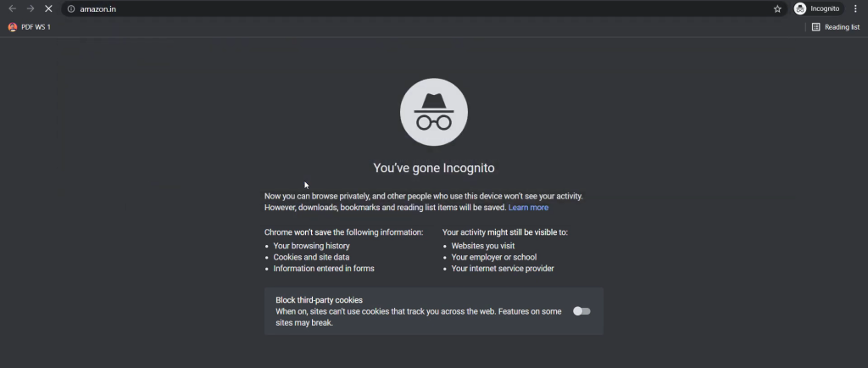Viewport: 868px width, 368px height.
Task: Click the PDF WS 1 bookmark favicon
Action: click(13, 27)
